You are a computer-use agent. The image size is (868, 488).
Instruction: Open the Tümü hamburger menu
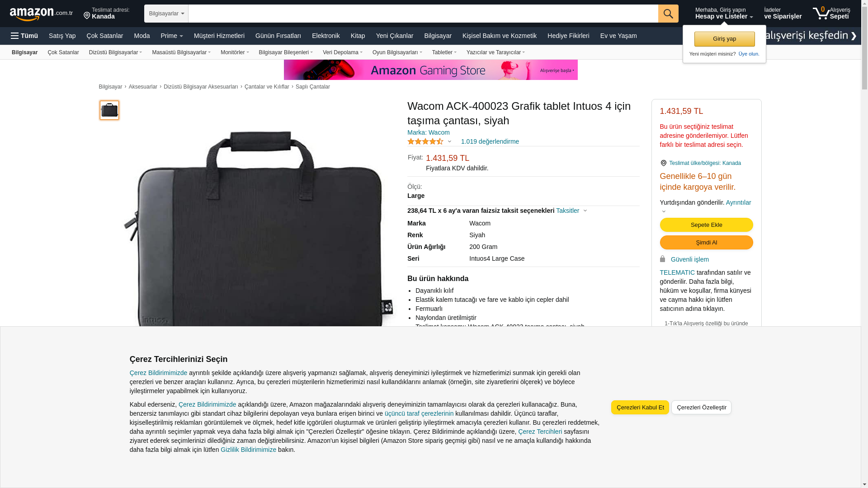click(x=24, y=36)
